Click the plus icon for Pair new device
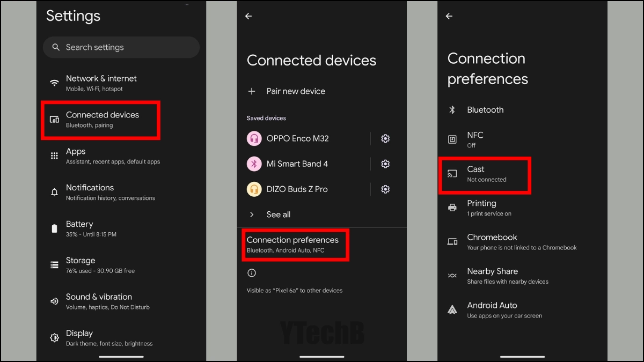Image resolution: width=644 pixels, height=362 pixels. 252,91
